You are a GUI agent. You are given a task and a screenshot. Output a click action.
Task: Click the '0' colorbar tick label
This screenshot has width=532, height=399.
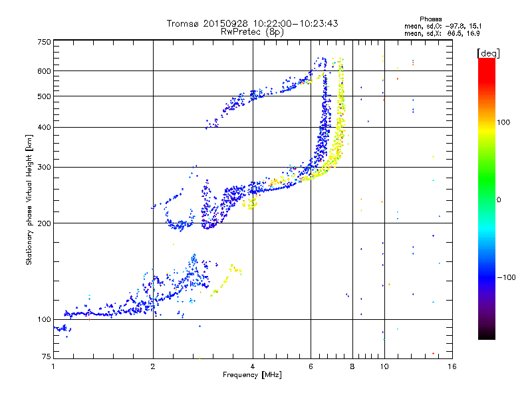499,200
